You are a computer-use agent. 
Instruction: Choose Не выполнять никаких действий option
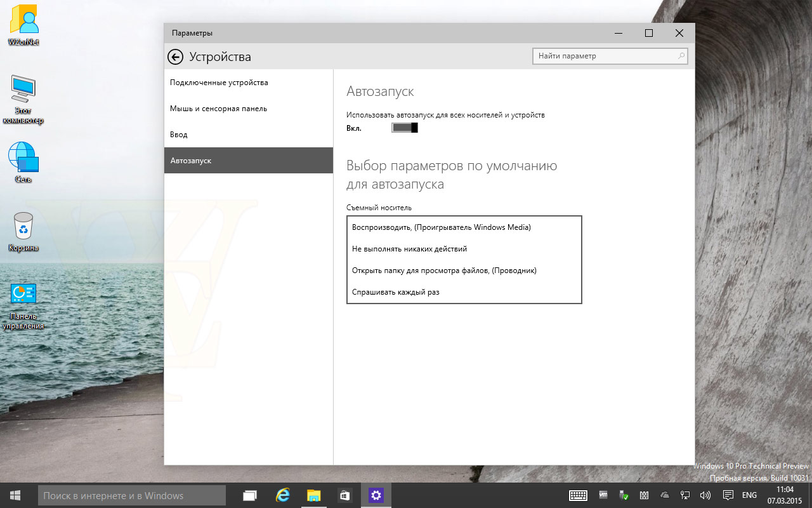[464, 249]
